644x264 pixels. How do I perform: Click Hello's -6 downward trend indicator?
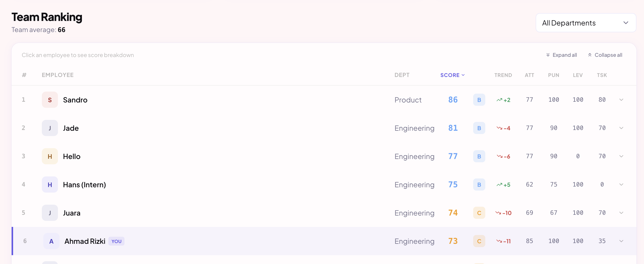(503, 156)
